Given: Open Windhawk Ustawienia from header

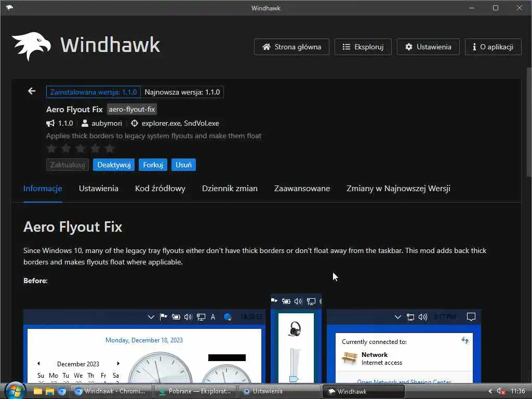Looking at the screenshot, I should (428, 47).
